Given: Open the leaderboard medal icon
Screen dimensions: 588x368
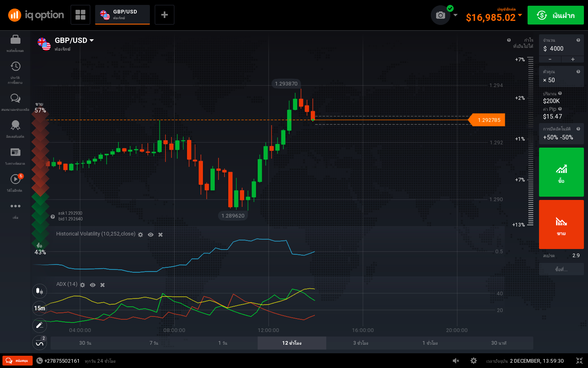Looking at the screenshot, I should 16,125.
